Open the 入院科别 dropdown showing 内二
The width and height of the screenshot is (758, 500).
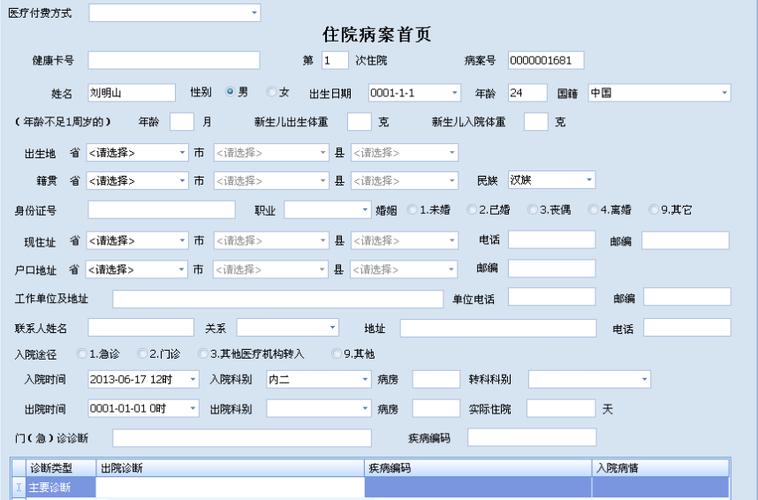click(x=365, y=380)
